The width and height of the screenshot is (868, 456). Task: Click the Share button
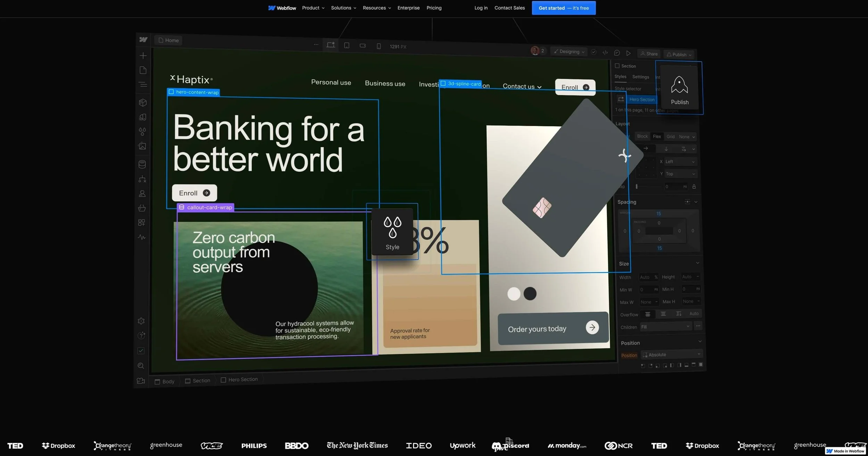tap(649, 54)
